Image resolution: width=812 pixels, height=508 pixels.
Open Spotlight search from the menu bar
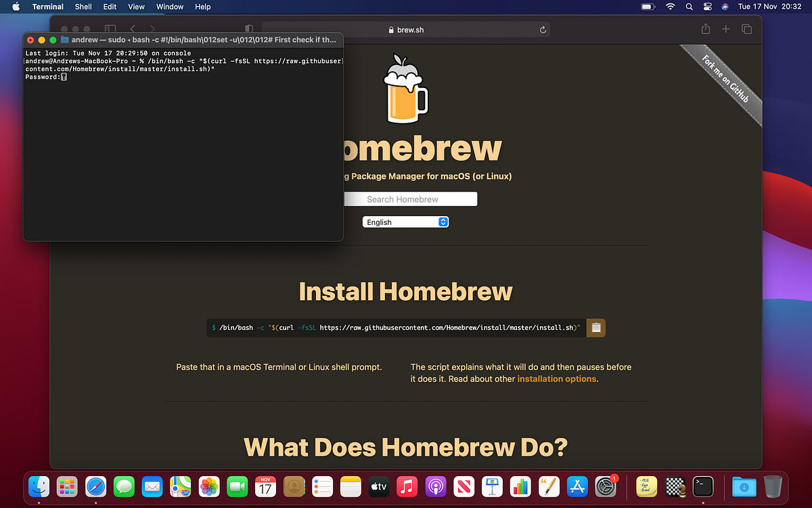[688, 7]
